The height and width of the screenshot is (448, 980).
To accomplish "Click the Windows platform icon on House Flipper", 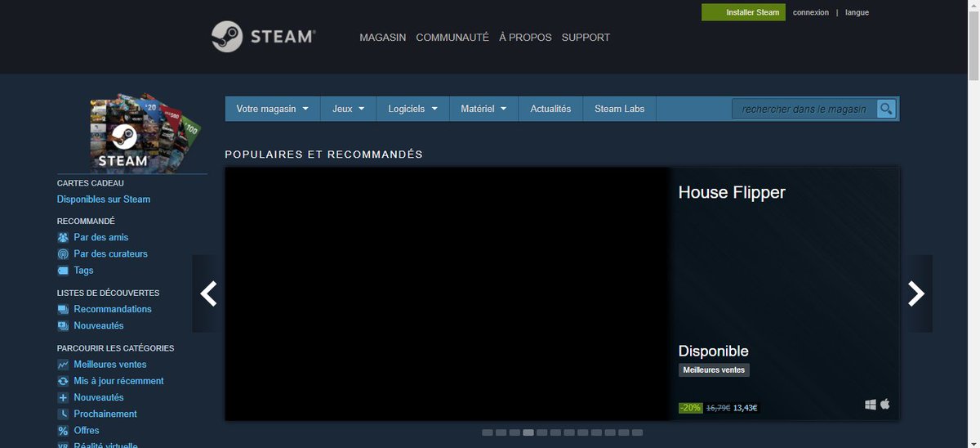I will [871, 405].
